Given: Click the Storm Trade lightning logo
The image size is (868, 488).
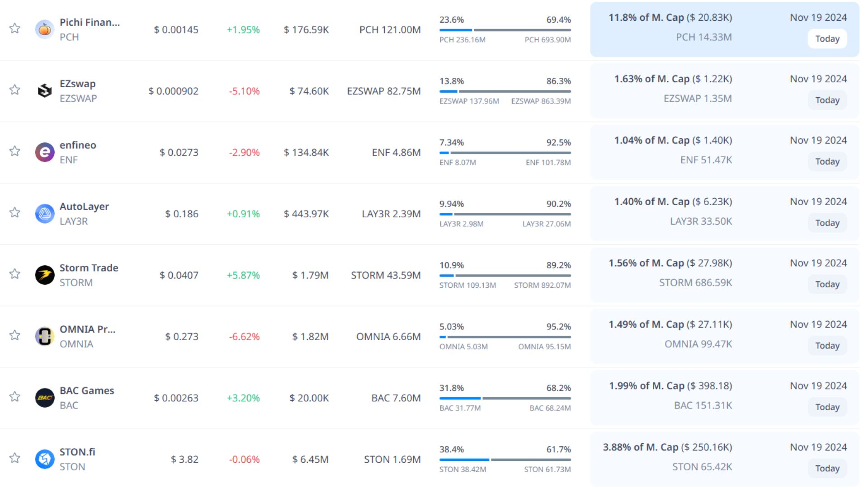Looking at the screenshot, I should (x=44, y=275).
